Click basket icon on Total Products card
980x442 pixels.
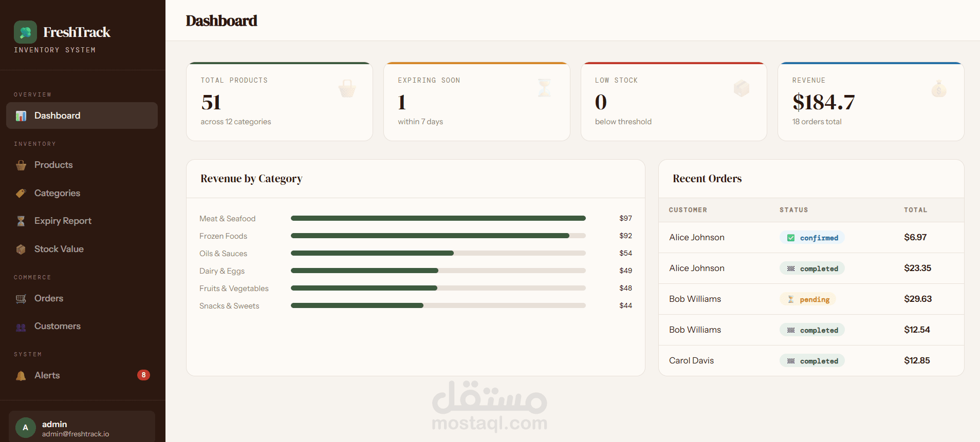pyautogui.click(x=347, y=88)
